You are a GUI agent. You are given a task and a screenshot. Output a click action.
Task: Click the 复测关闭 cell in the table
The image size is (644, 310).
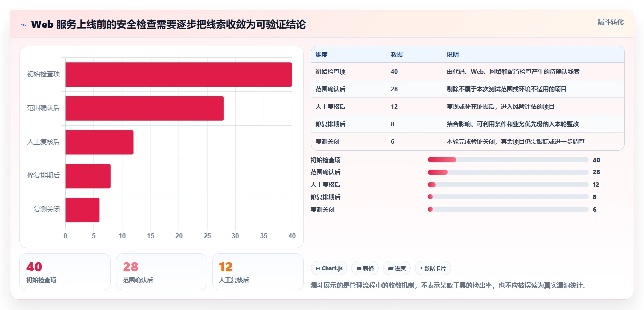(x=328, y=142)
